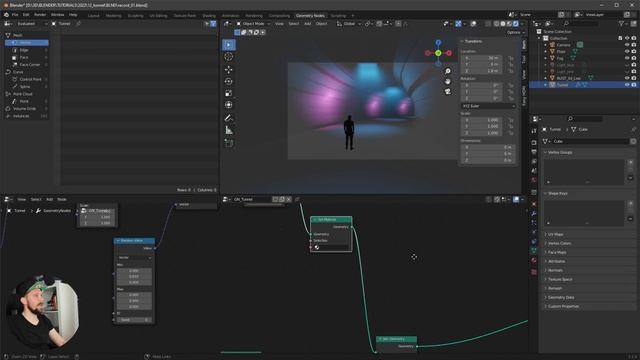Switch to the Layout workspace tab
Viewport: 640px width, 360px height.
93,16
